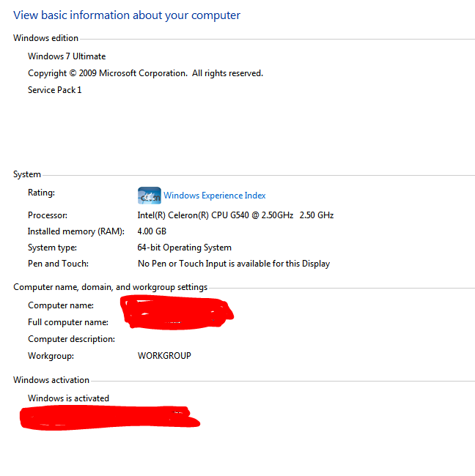Select the 'View basic information about your computer' heading

[x=127, y=15]
